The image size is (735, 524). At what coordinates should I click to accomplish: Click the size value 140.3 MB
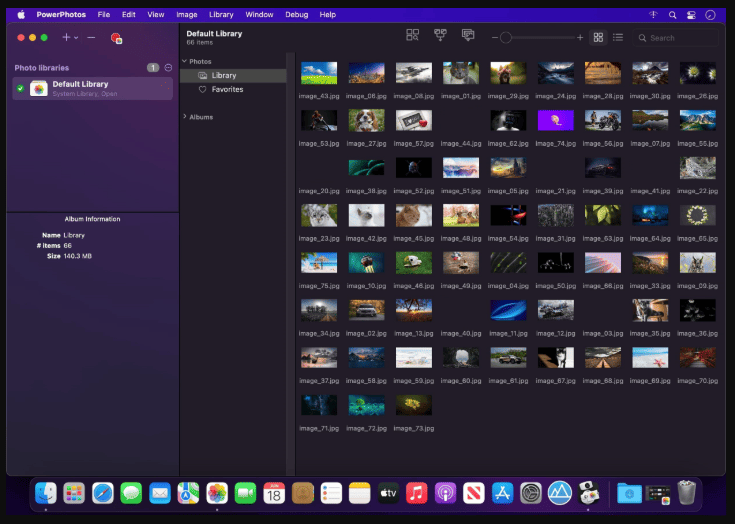click(78, 256)
